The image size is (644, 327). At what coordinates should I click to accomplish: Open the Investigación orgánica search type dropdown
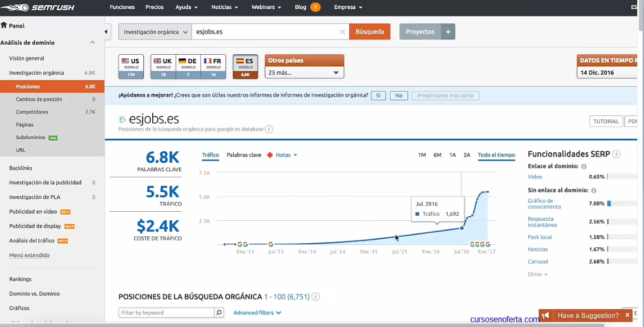tap(155, 31)
